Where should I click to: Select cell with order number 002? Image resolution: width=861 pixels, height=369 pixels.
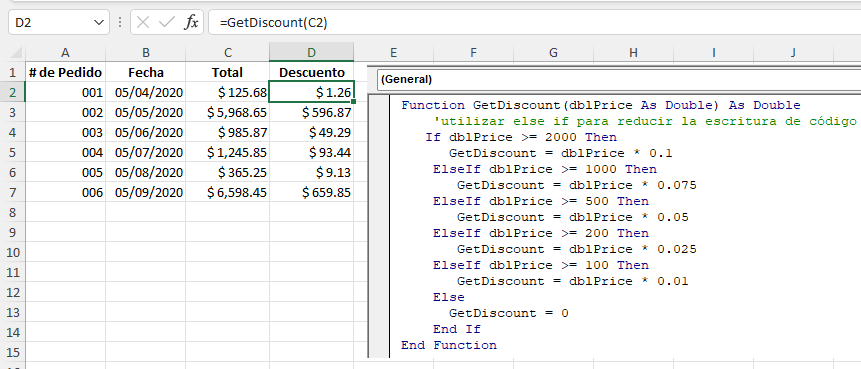click(65, 113)
